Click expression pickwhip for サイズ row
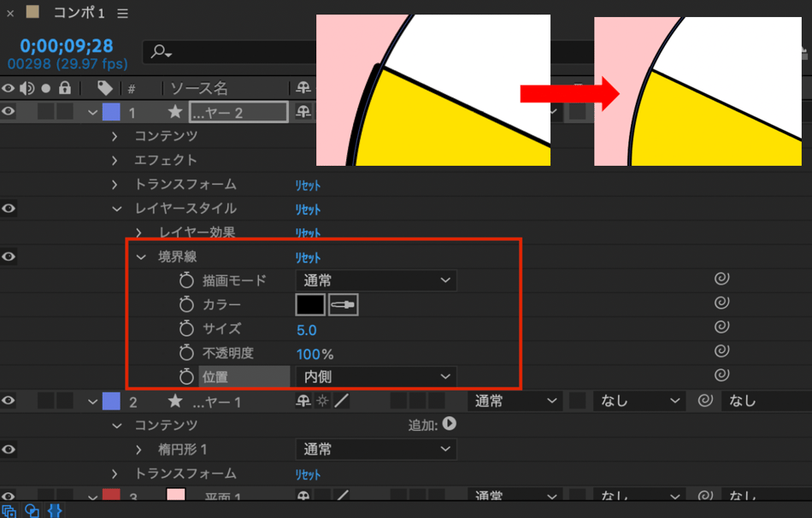Image resolution: width=812 pixels, height=518 pixels. pos(722,327)
